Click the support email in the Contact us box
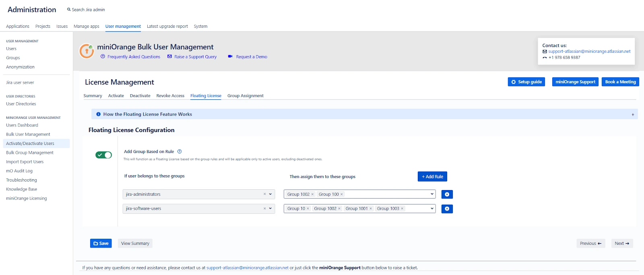 coord(589,52)
